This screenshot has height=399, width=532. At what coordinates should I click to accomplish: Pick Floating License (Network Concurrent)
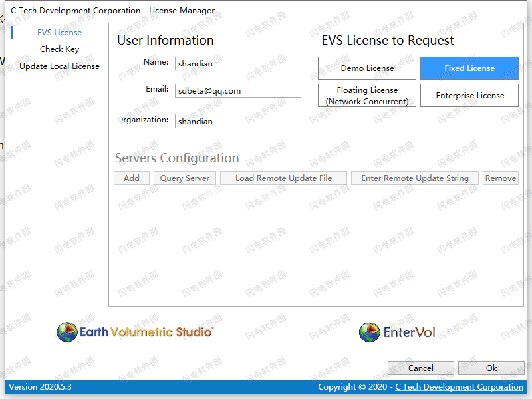tap(367, 95)
